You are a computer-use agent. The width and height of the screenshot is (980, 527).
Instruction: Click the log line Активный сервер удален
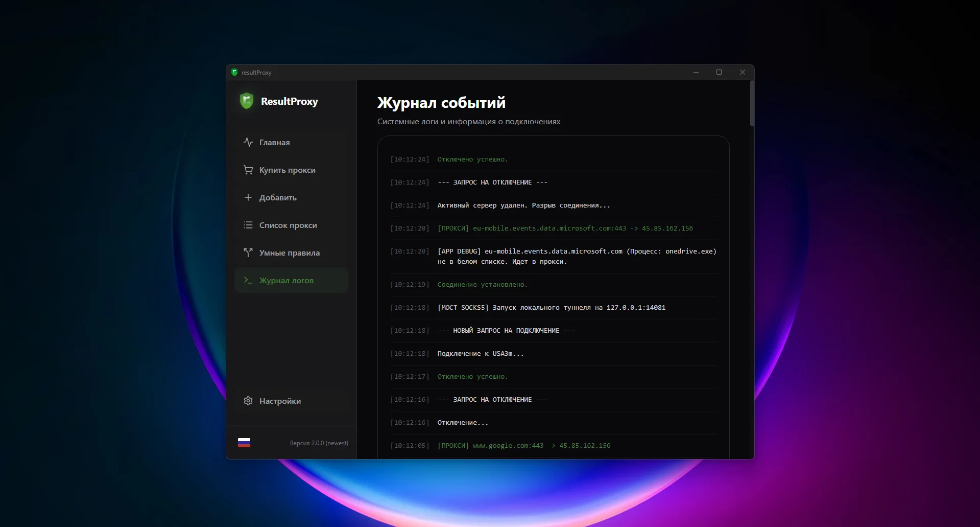pyautogui.click(x=554, y=205)
